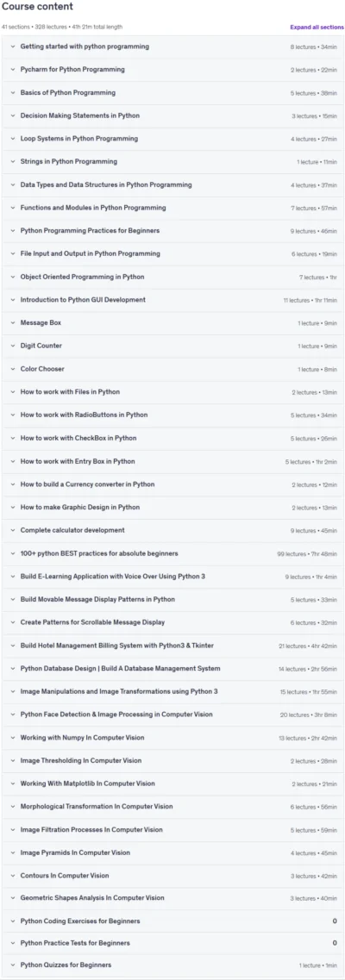
Task: Expand Getting started with python programming chevron
Action: click(x=12, y=47)
